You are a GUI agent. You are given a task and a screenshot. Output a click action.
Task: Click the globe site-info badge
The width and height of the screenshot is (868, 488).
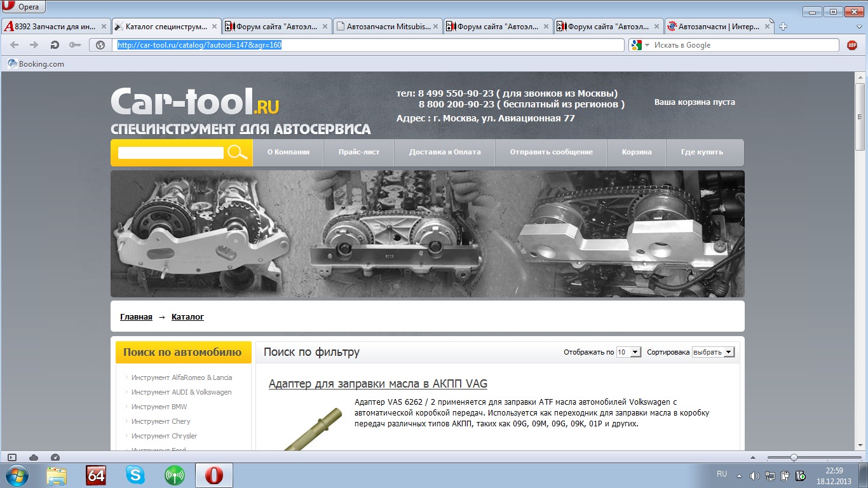pos(100,45)
